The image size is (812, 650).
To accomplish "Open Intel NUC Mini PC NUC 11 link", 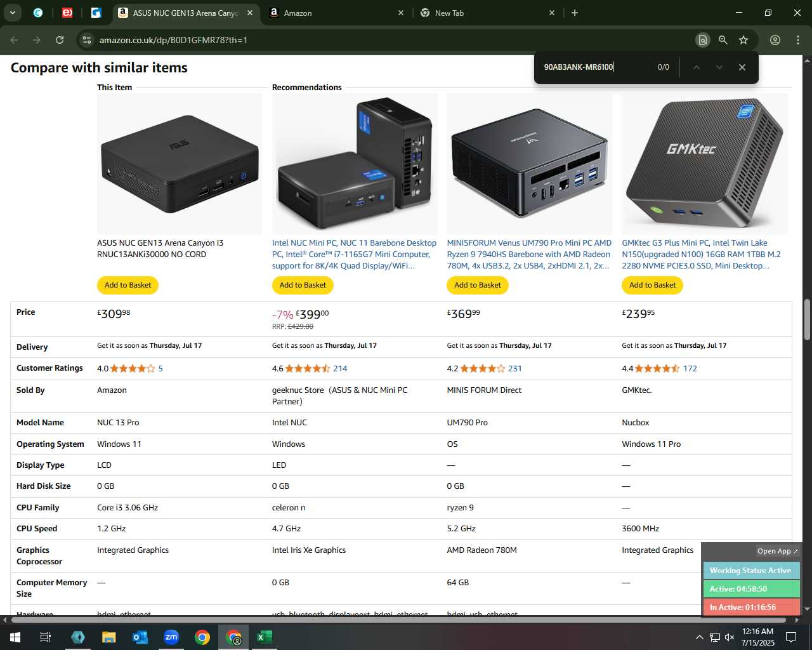I will click(354, 254).
